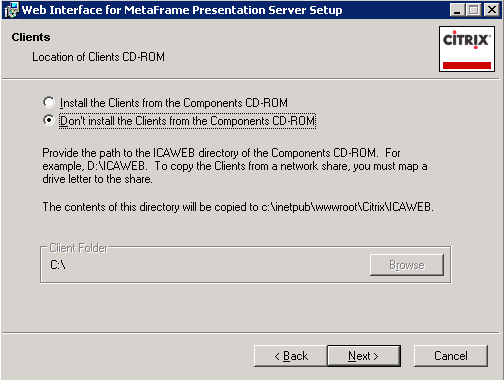Click the window title bar text
This screenshot has width=504, height=380.
tap(182, 10)
